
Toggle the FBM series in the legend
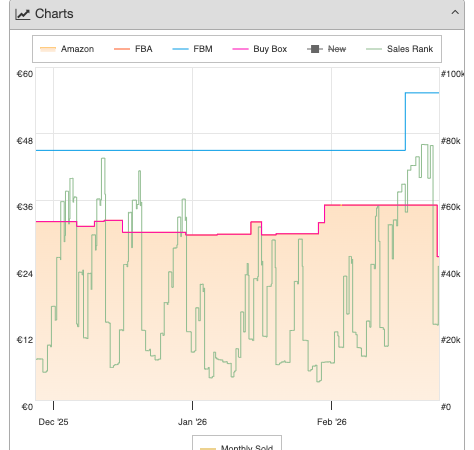tap(193, 49)
